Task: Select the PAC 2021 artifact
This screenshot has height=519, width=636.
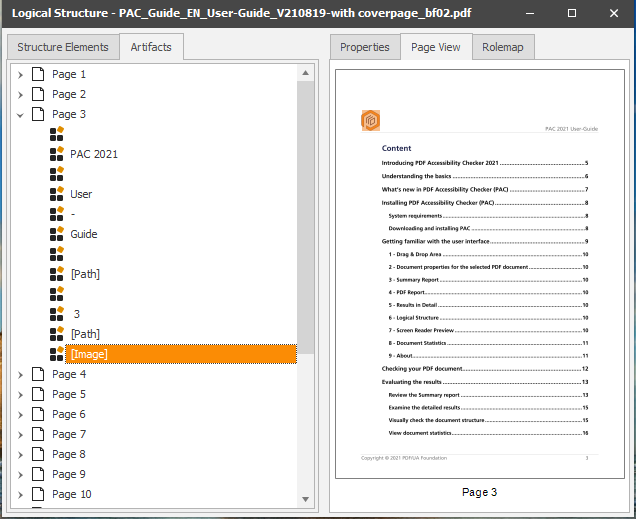Action: pos(94,154)
